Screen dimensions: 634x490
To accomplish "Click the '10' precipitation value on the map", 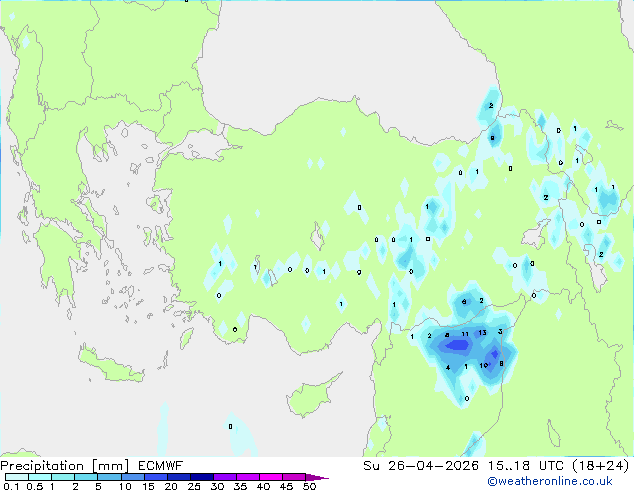I will coord(484,365).
